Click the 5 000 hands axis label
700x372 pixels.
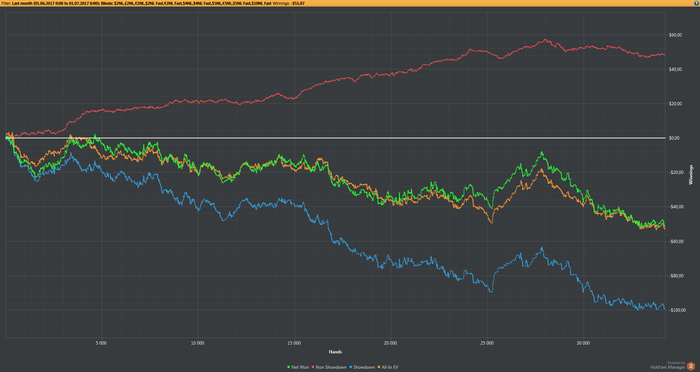(101, 343)
